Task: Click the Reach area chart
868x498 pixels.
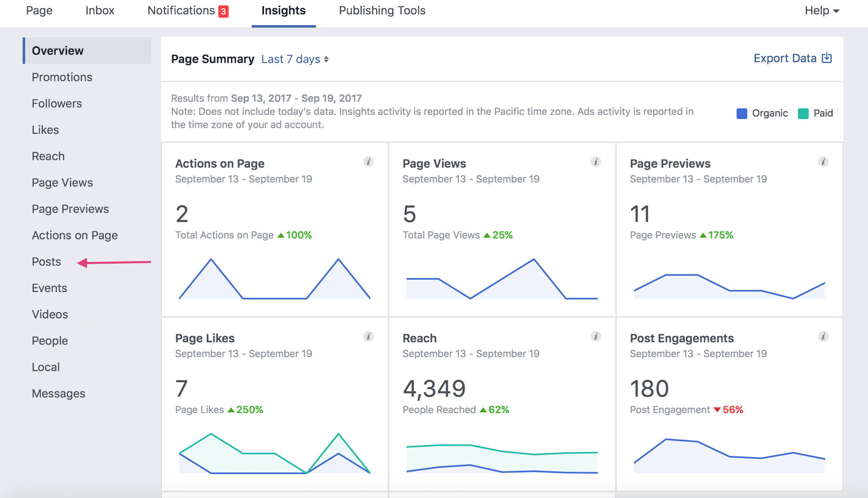Action: (502, 459)
